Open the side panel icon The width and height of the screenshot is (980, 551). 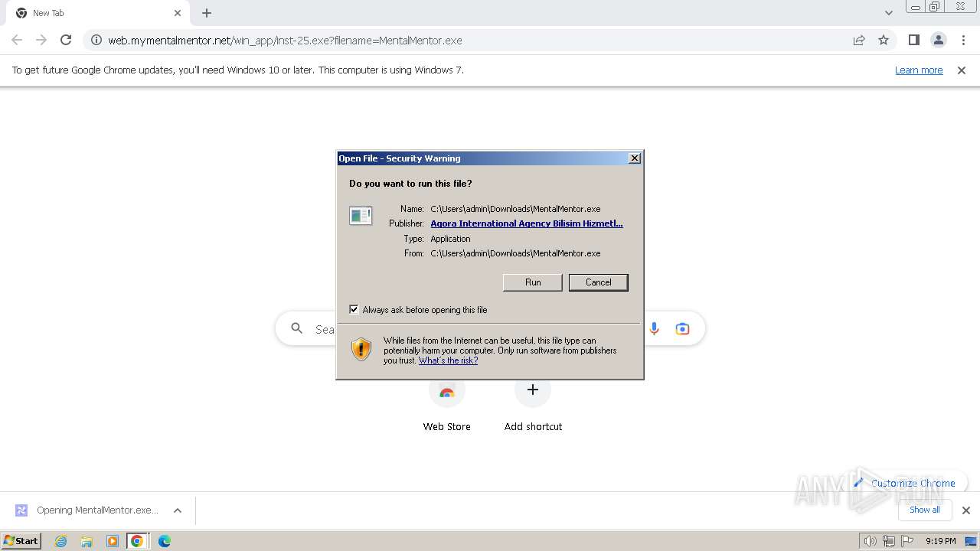pyautogui.click(x=913, y=40)
